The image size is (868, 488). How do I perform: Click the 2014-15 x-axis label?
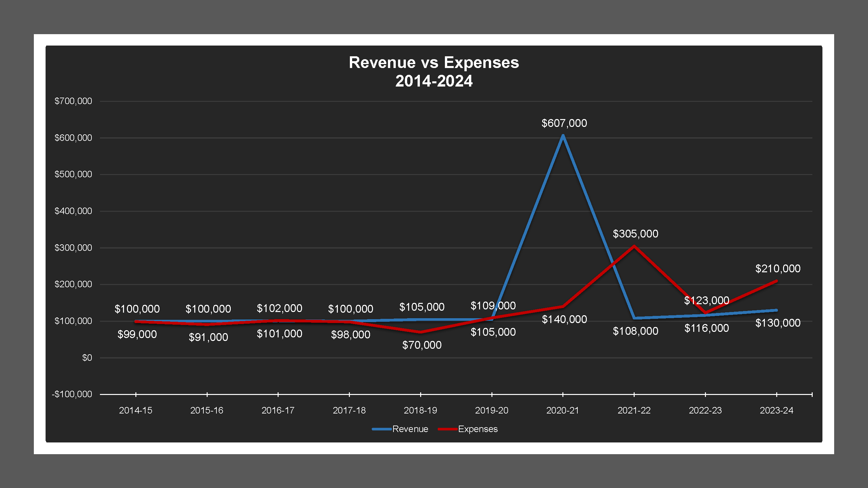pyautogui.click(x=135, y=410)
